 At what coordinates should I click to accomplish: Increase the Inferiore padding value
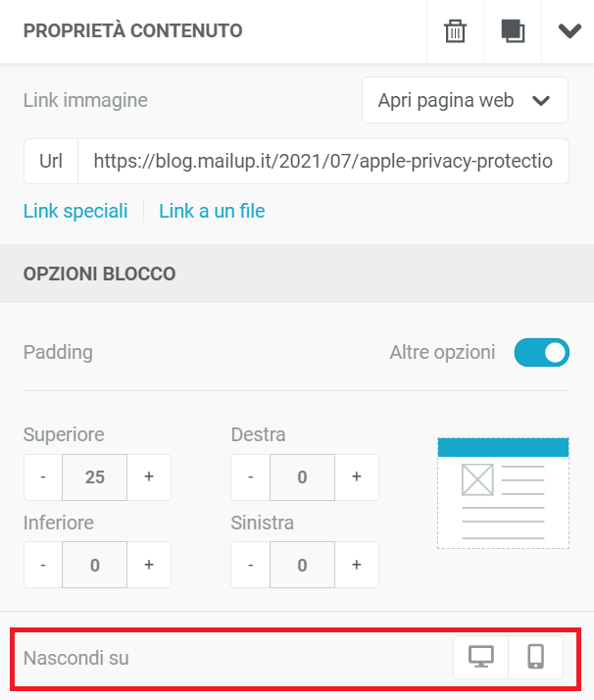(149, 565)
